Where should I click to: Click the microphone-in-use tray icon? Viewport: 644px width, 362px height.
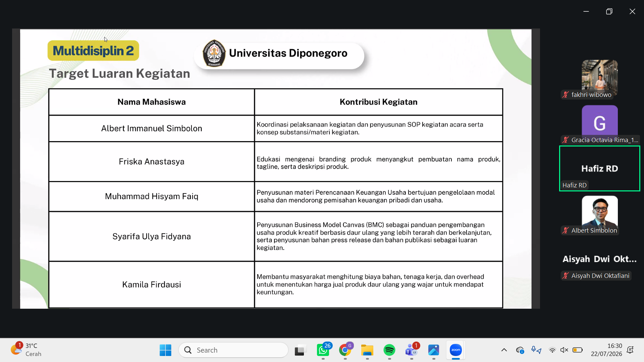(x=536, y=350)
